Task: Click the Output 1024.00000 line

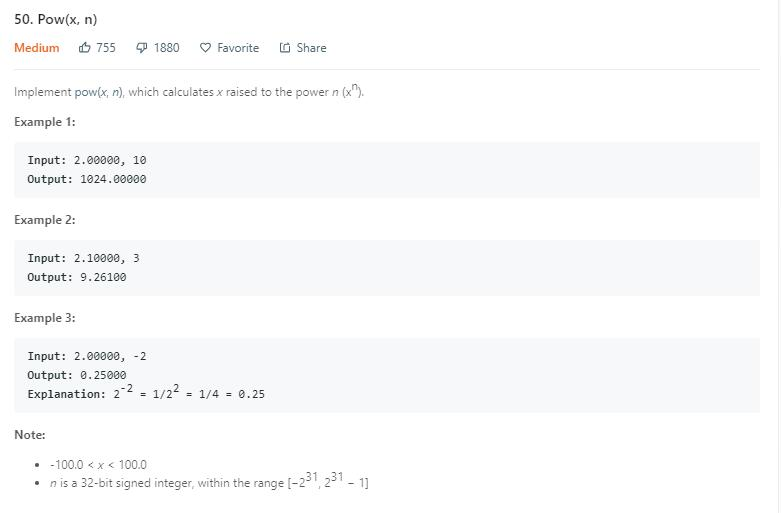Action: click(x=87, y=179)
